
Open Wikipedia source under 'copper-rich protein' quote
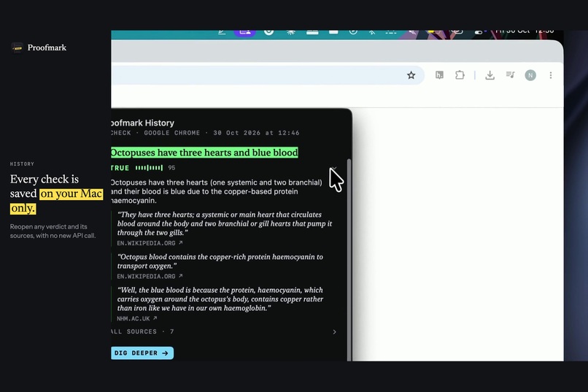tap(150, 276)
